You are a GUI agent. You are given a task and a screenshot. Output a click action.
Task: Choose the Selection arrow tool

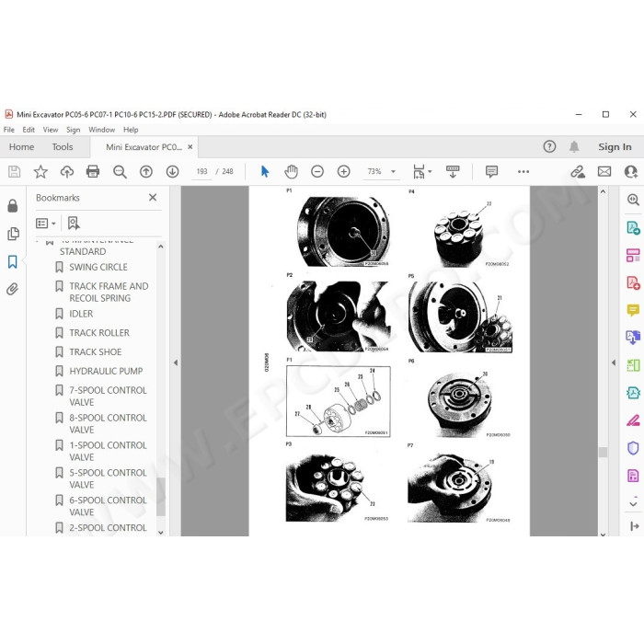click(x=265, y=171)
